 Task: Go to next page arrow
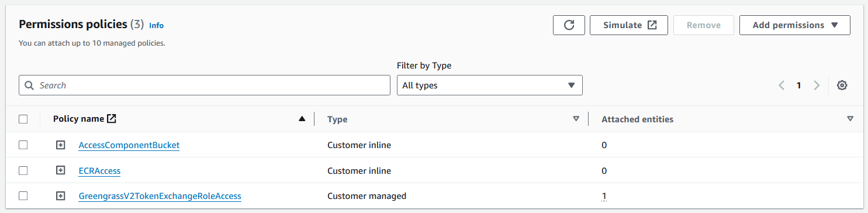coord(817,85)
